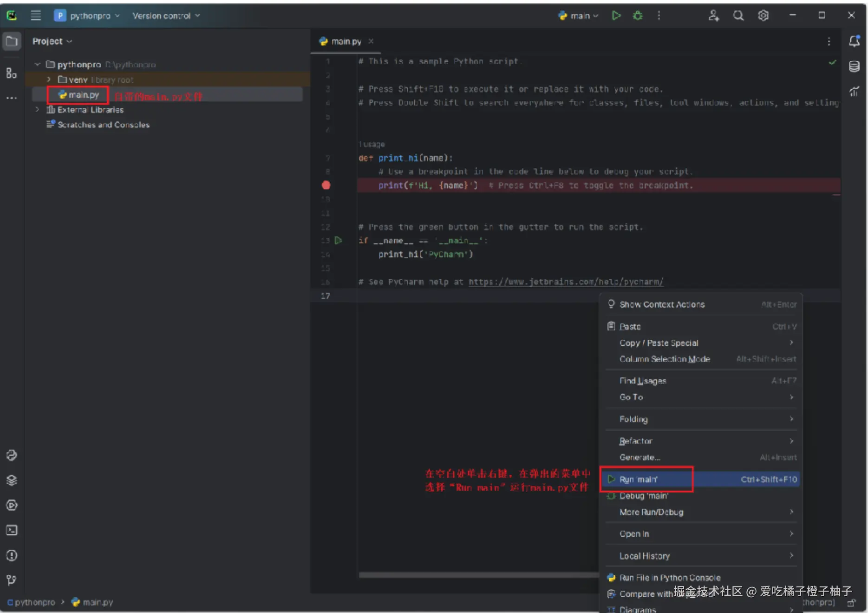Toggle the Project tool window folder icon
The width and height of the screenshot is (868, 613).
coord(12,41)
